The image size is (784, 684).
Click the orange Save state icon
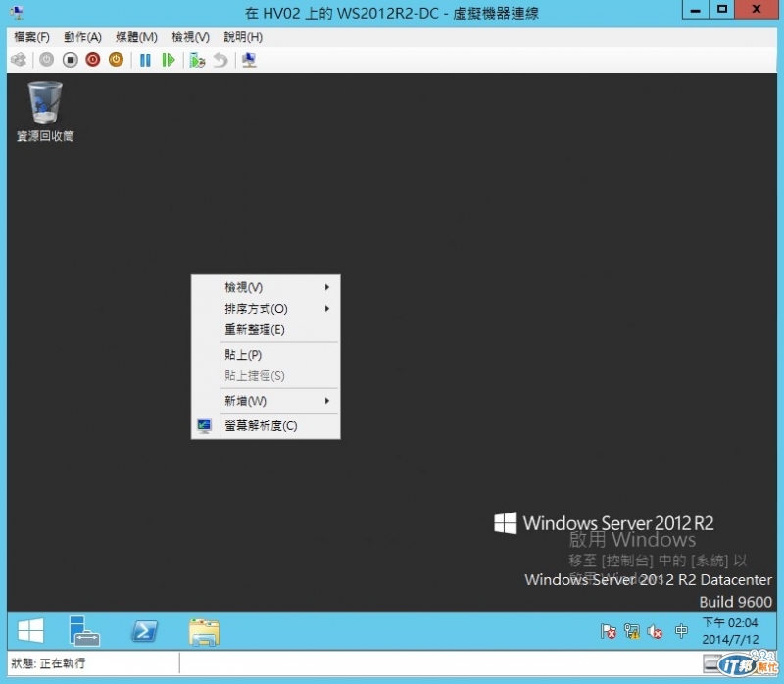coord(116,60)
